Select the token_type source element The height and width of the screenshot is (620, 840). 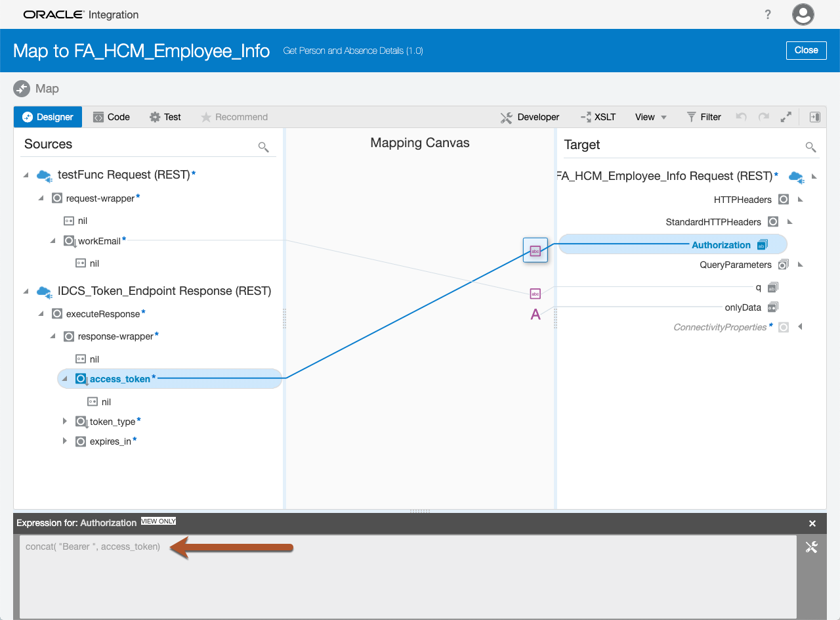tap(113, 422)
